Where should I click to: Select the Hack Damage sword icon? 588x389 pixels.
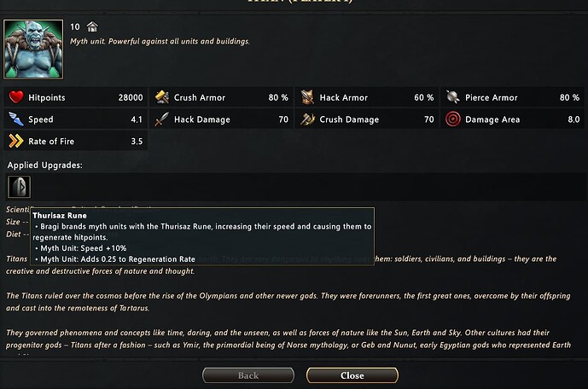(162, 119)
